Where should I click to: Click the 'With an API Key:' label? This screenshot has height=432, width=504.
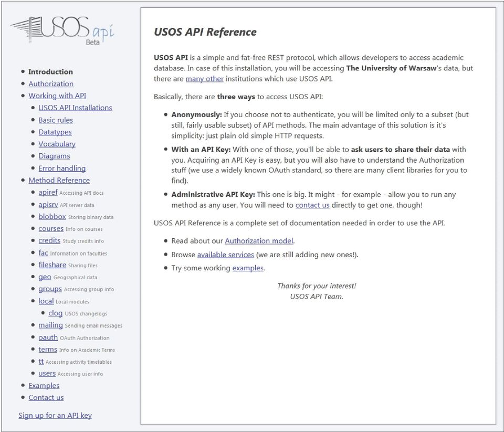(201, 150)
